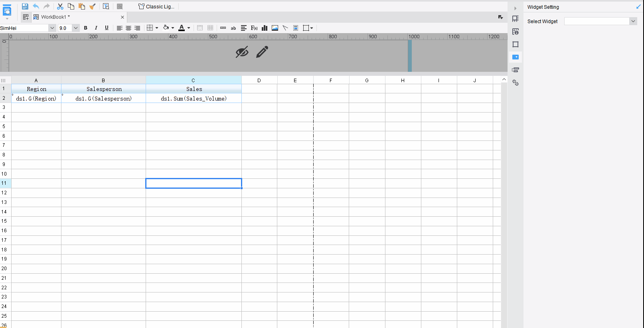Expand the preview mode arrow under the preview icon

[x=7, y=19]
